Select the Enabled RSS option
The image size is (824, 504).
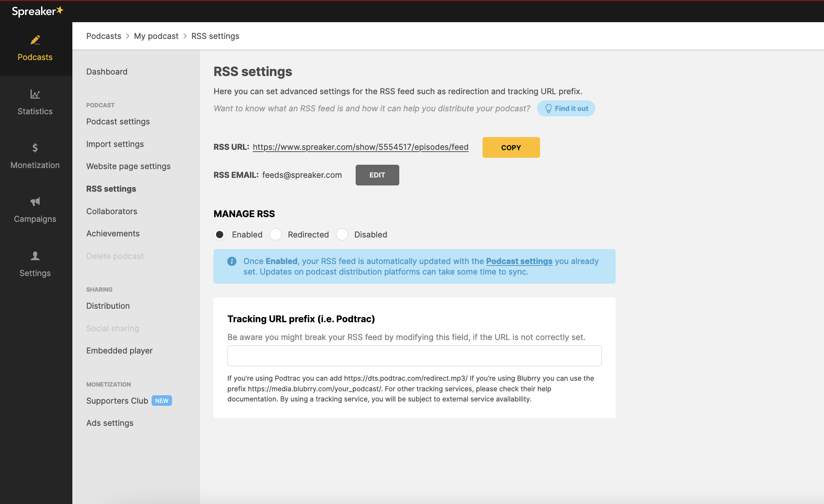(x=220, y=235)
